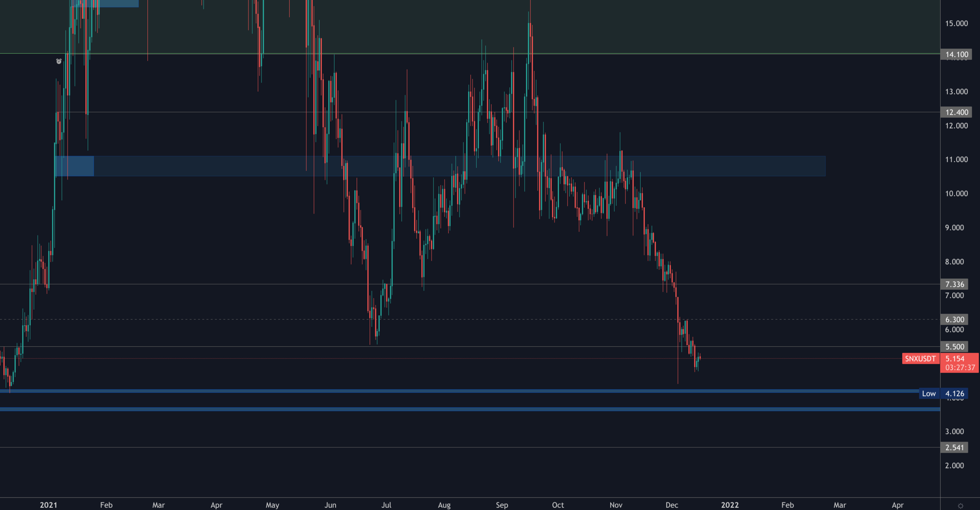Select the 2.541 price level label
980x510 pixels.
(955, 447)
